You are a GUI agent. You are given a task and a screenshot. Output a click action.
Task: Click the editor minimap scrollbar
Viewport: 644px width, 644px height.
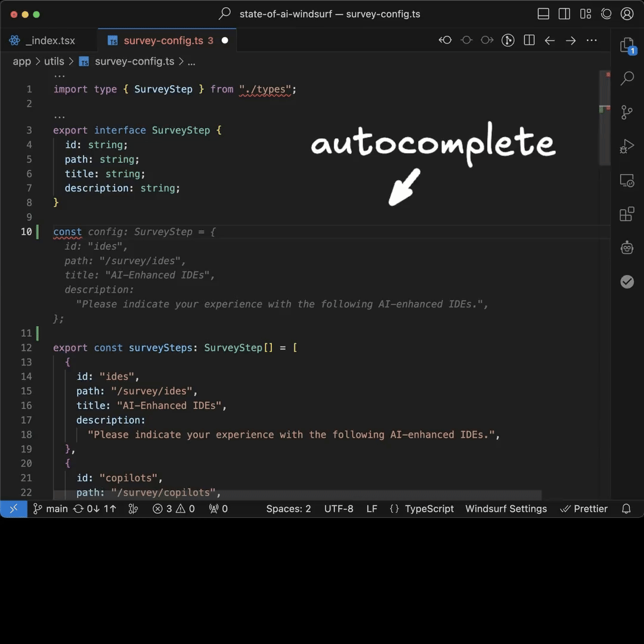604,119
